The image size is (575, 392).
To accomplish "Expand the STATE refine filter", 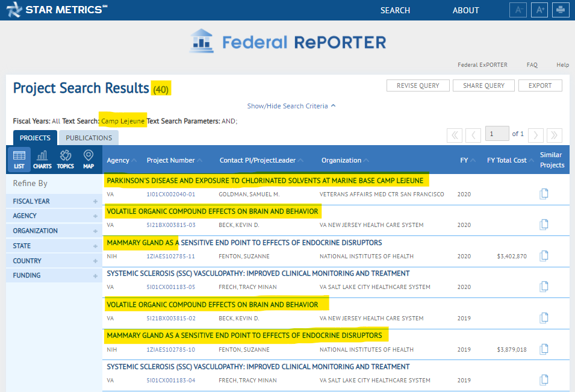I will (54, 246).
